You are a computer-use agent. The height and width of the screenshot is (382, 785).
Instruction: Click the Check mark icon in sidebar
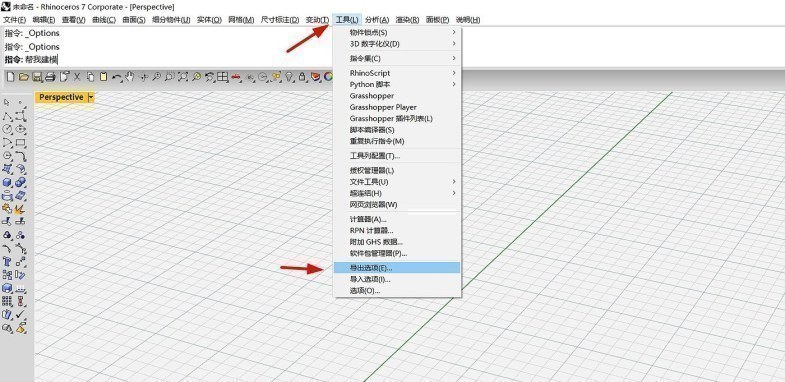[21, 314]
